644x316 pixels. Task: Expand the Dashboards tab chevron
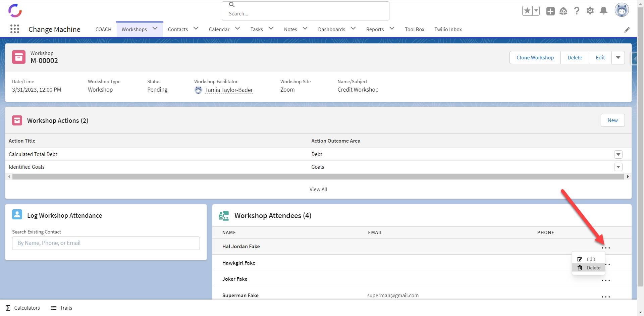pos(353,29)
